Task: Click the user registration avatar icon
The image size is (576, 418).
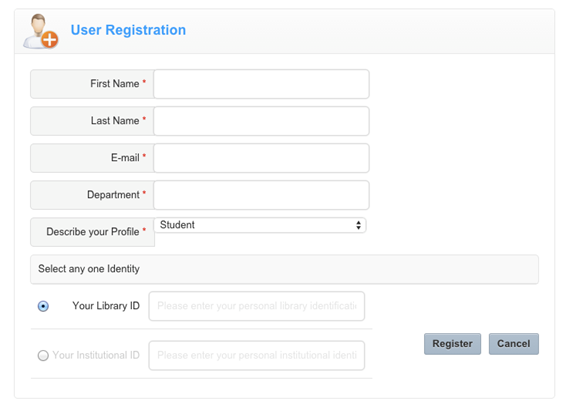Action: 40,31
